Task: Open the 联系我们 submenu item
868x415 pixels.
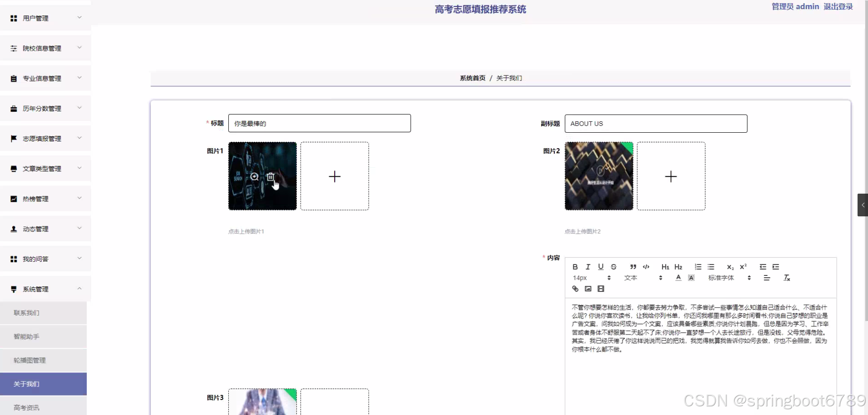Action: (x=43, y=313)
